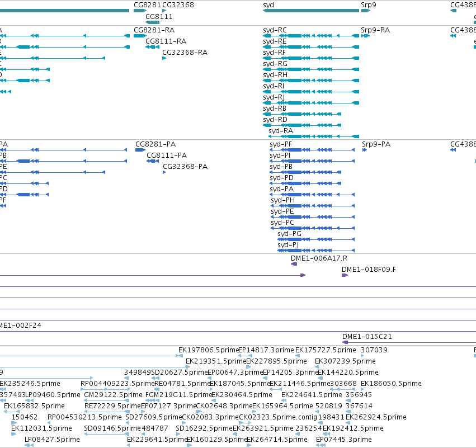
Task: Select the syd-PH protein feature
Action: pos(313,206)
